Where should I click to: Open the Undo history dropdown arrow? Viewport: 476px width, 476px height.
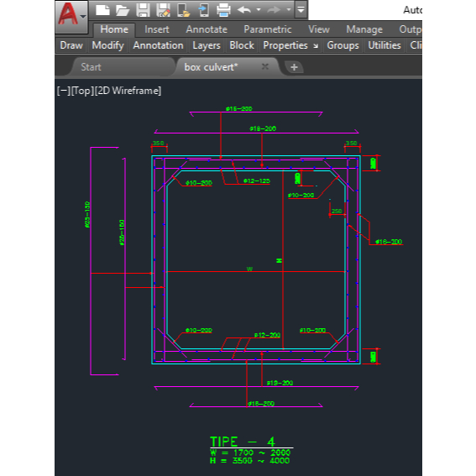(x=259, y=10)
